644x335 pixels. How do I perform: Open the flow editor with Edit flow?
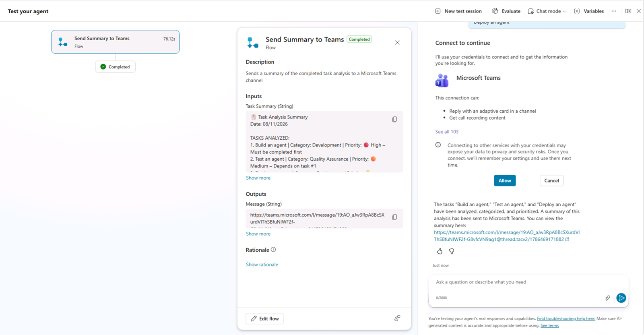pos(264,318)
